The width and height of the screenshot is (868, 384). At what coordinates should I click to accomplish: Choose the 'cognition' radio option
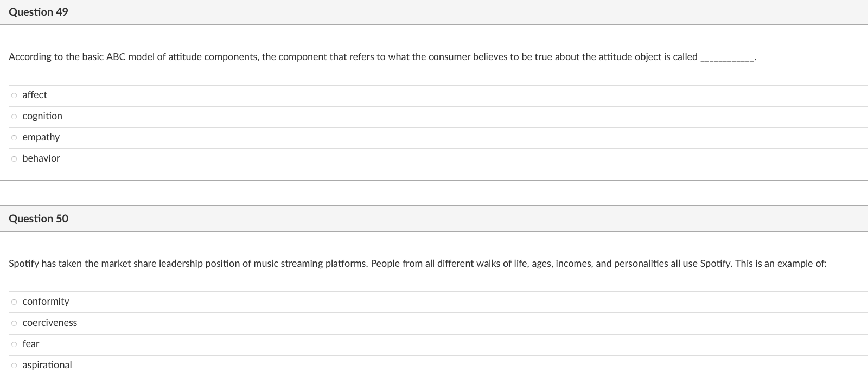click(14, 117)
